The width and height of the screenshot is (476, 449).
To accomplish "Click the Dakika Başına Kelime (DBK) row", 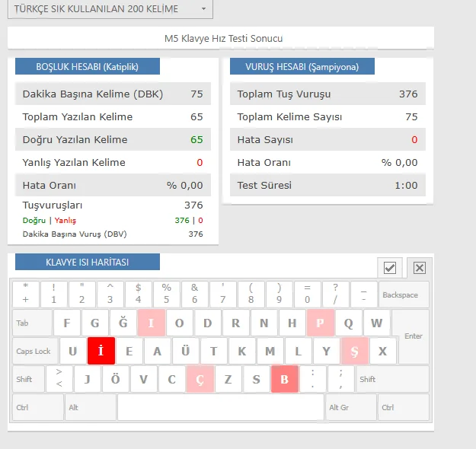I will click(x=113, y=94).
